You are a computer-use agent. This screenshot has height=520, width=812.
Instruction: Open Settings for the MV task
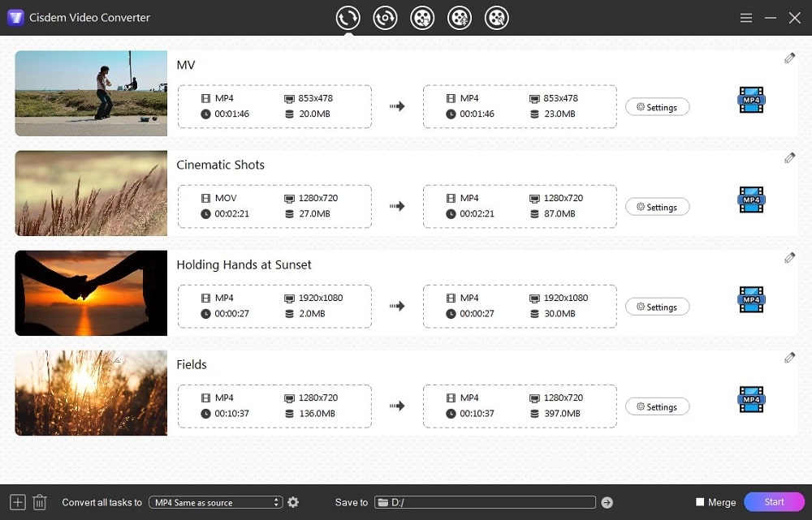click(657, 106)
